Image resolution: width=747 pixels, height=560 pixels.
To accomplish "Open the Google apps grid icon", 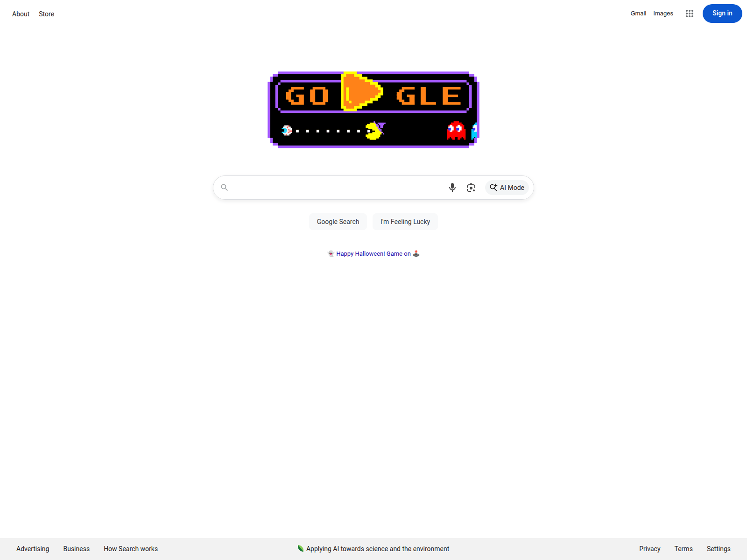I will pyautogui.click(x=690, y=14).
